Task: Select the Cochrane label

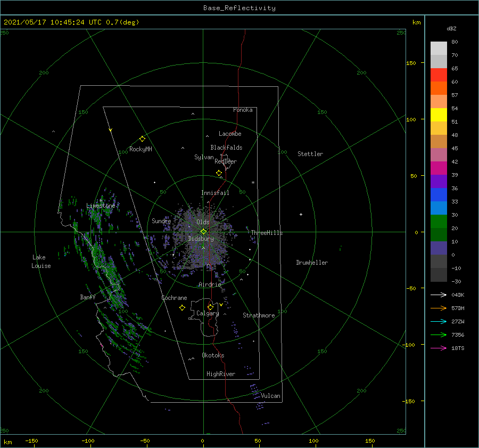Action: (x=174, y=298)
